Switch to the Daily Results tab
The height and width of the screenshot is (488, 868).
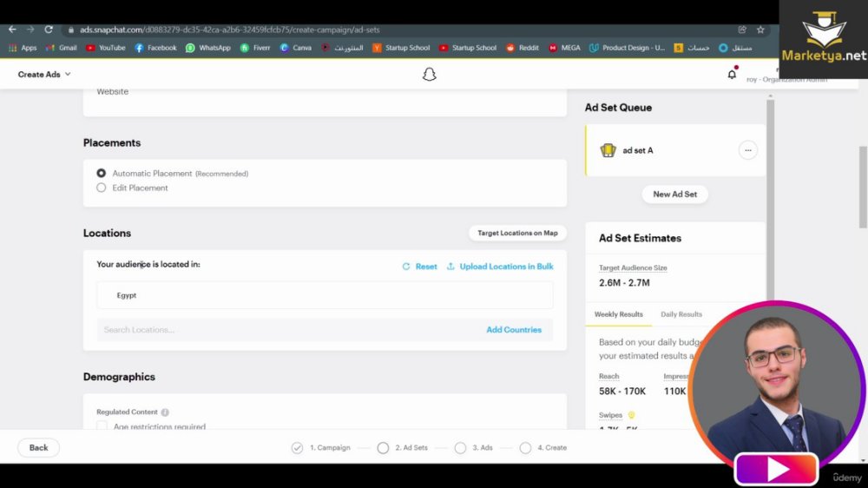point(681,314)
